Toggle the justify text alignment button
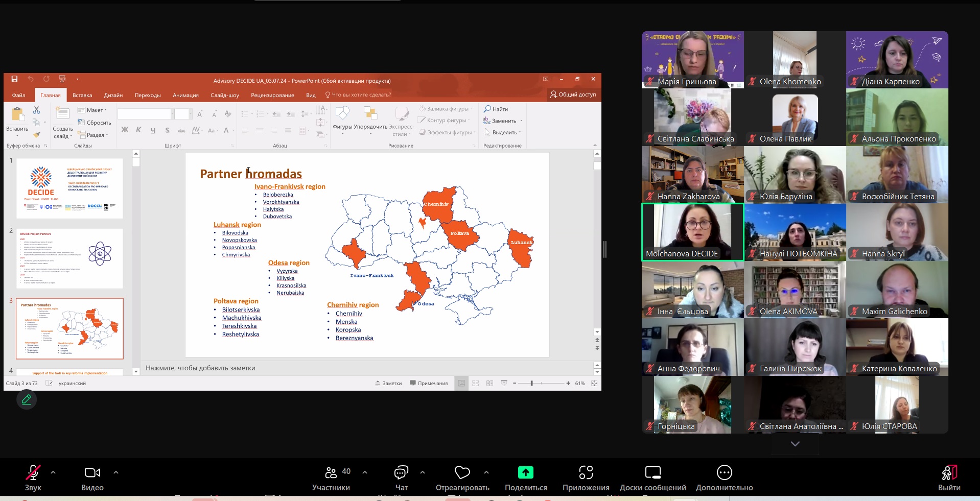This screenshot has width=980, height=501. 288,131
